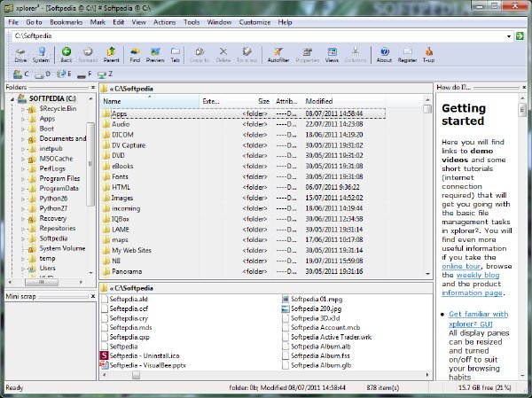Viewport: 532px width, 398px height.
Task: Switch to drive C icon
Action: (20, 74)
